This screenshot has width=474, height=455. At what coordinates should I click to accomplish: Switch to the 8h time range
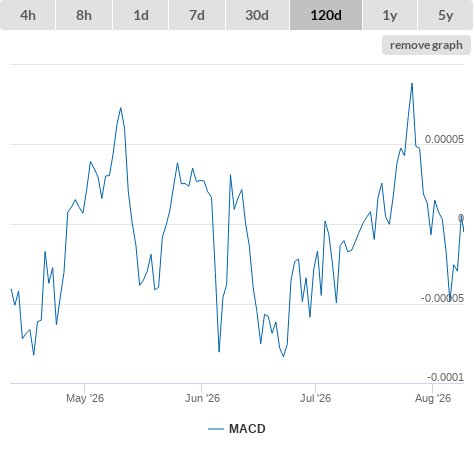[x=84, y=15]
